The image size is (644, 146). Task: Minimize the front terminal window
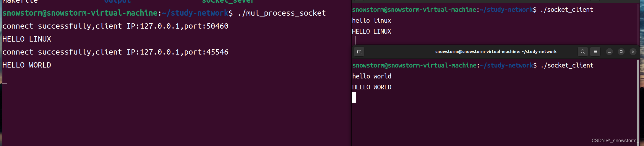coord(609,52)
